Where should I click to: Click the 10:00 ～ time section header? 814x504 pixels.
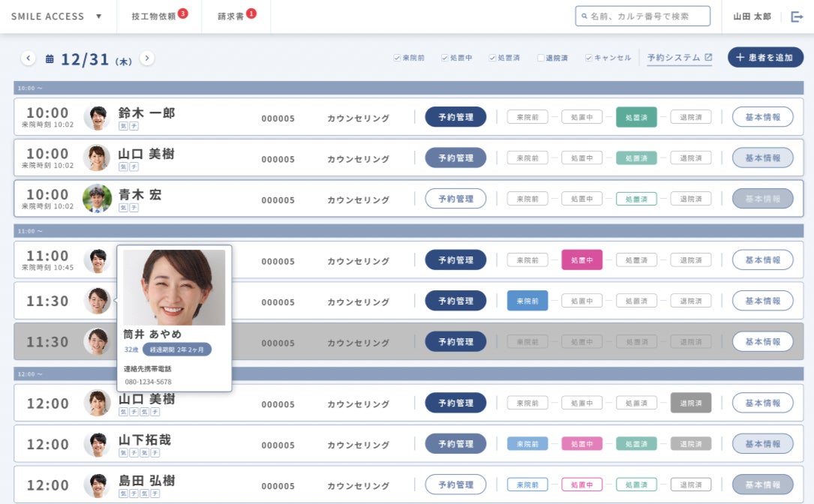(x=409, y=88)
